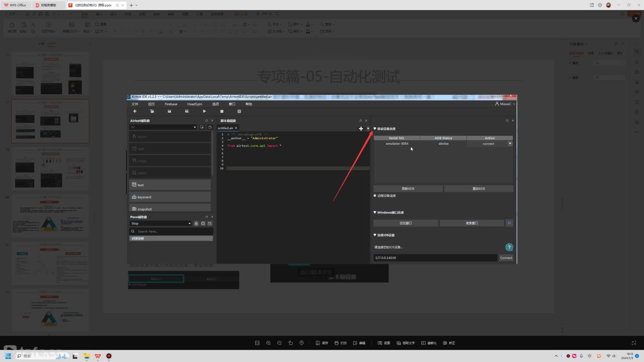The width and height of the screenshot is (644, 362).
Task: Stop the script with Airtest stop icon
Action: point(222,111)
